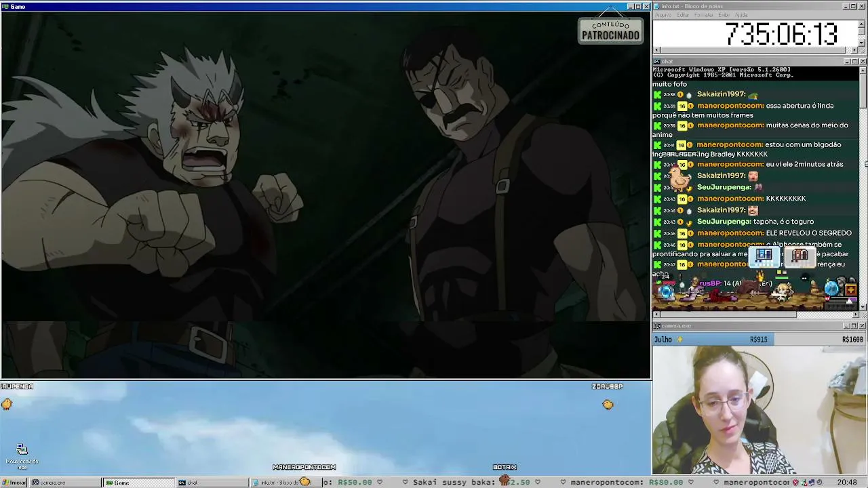
Task: Minimize the Game window
Action: click(x=630, y=7)
